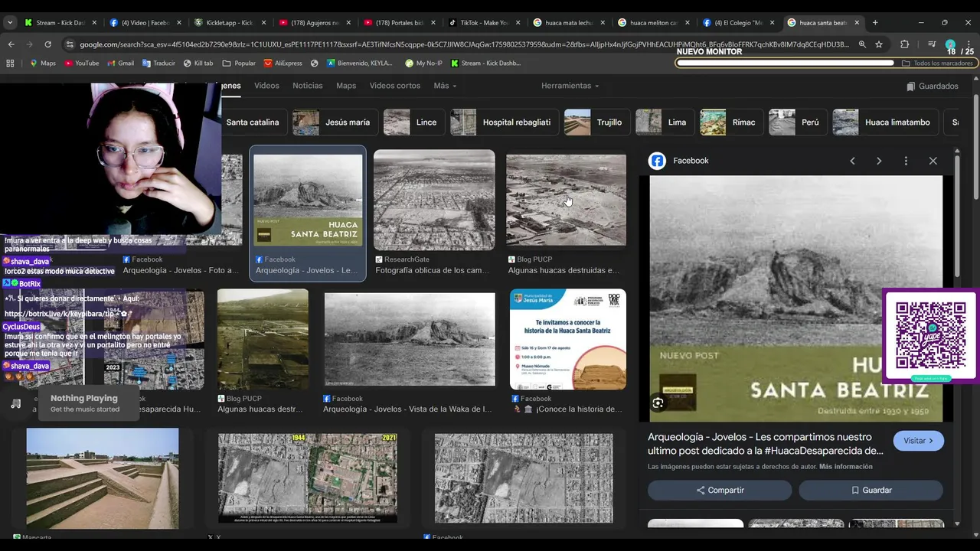Expand the Herramientas dropdown
This screenshot has height=551, width=980.
tap(570, 86)
